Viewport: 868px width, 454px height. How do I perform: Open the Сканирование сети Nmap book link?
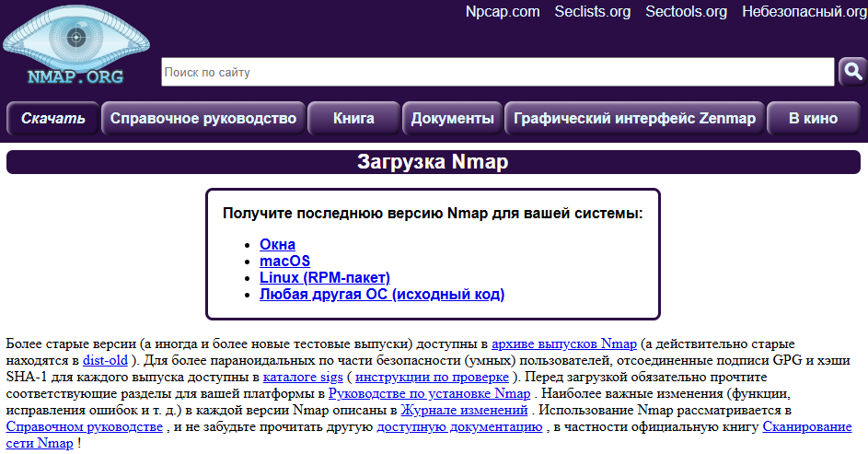coord(807,427)
